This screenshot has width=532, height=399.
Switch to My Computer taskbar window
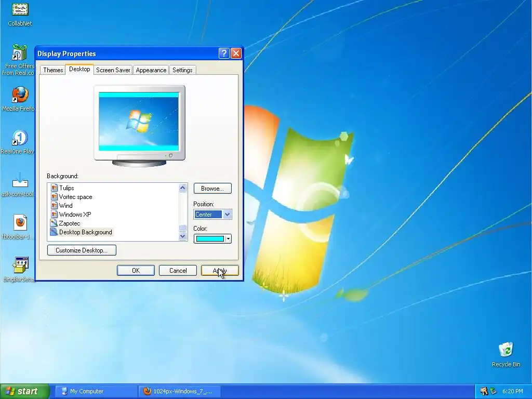(96, 391)
